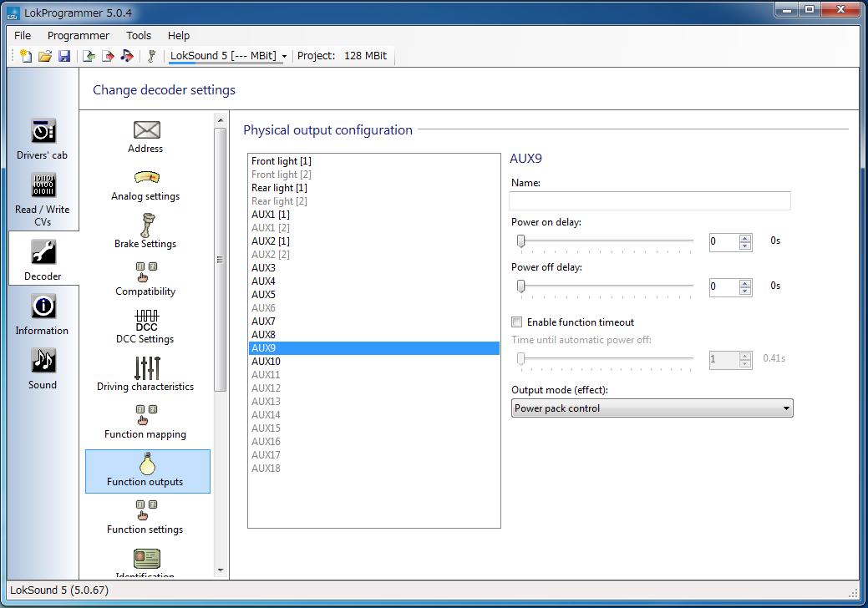Click the Name input field for AUX9
Screen dimensions: 868x608
(x=650, y=200)
